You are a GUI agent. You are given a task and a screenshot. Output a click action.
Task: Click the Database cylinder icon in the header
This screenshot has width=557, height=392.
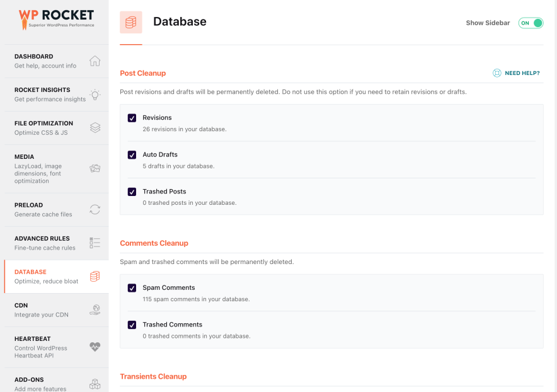(130, 21)
